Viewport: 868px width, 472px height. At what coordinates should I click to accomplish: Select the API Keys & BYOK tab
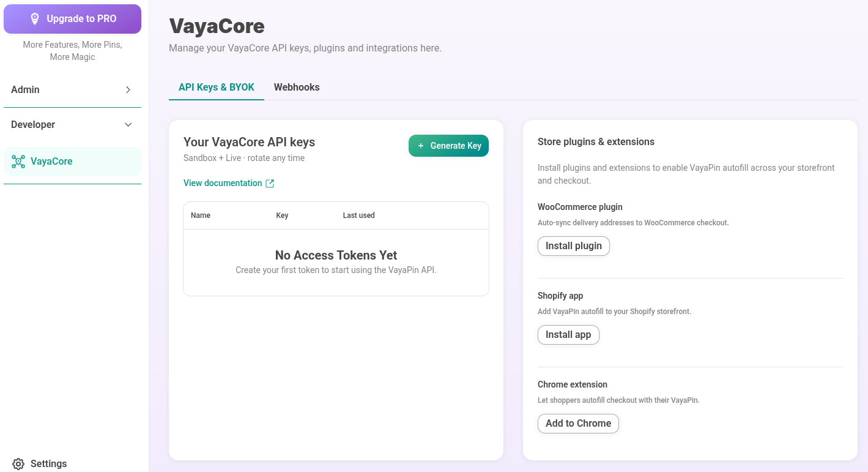217,87
